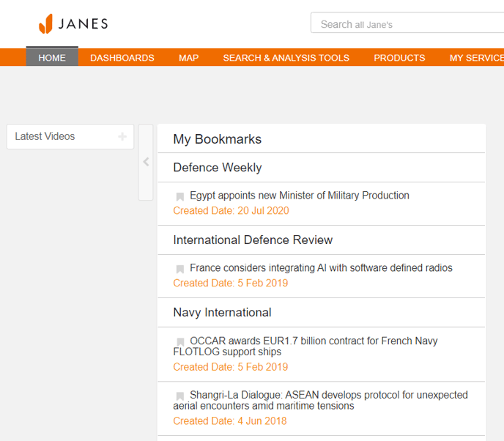Image resolution: width=504 pixels, height=441 pixels.
Task: Open the PRODUCTS menu
Action: [399, 58]
